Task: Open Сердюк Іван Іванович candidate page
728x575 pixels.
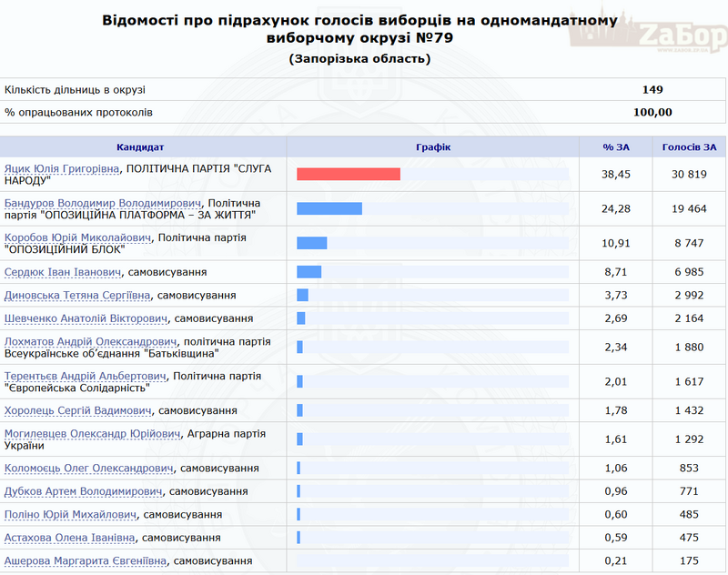Action: tap(62, 272)
